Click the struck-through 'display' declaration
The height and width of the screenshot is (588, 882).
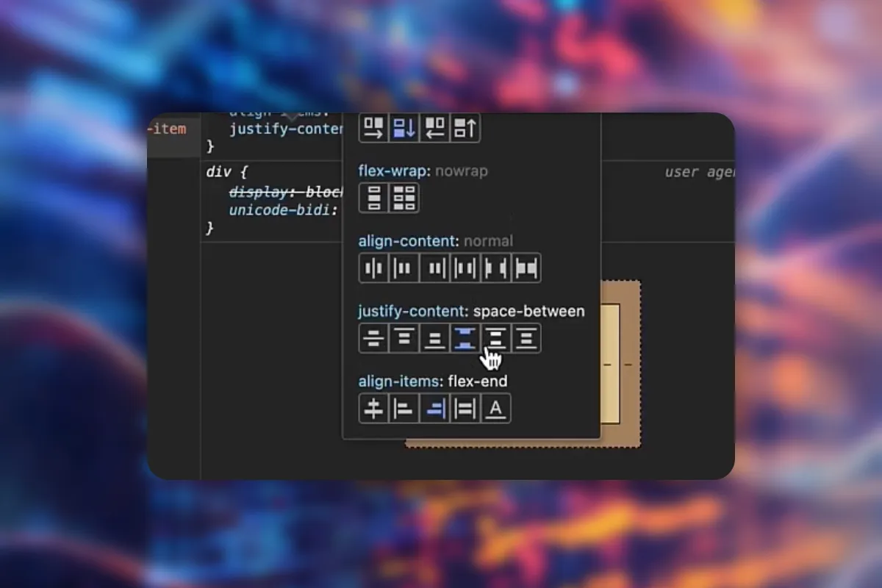tap(287, 192)
